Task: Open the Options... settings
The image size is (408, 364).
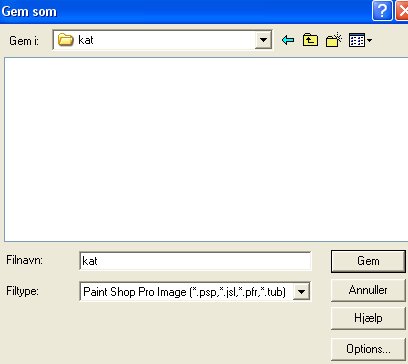Action: pos(368,349)
